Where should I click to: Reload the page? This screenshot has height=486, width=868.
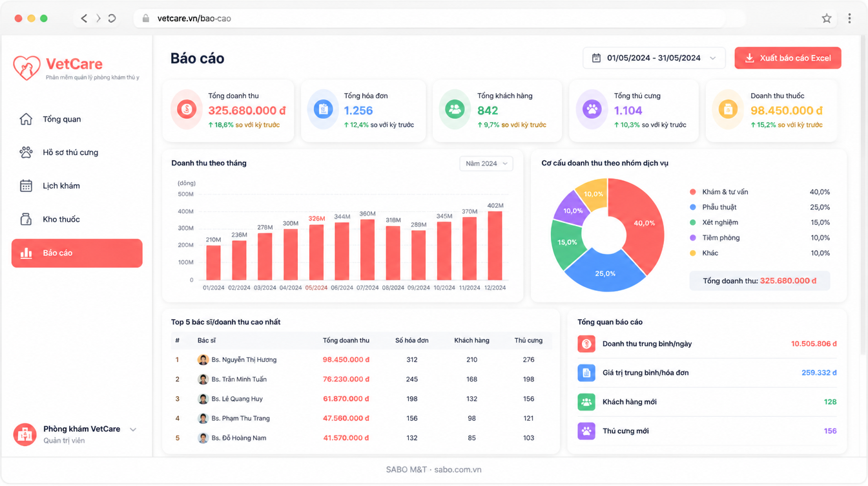pyautogui.click(x=112, y=19)
